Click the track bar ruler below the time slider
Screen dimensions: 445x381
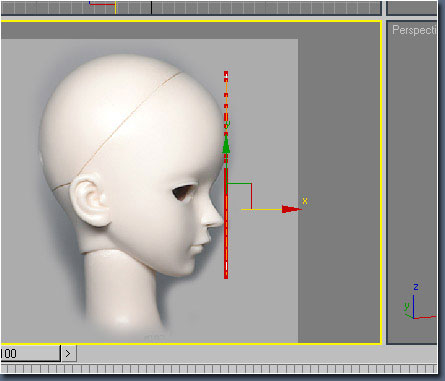pos(219,369)
